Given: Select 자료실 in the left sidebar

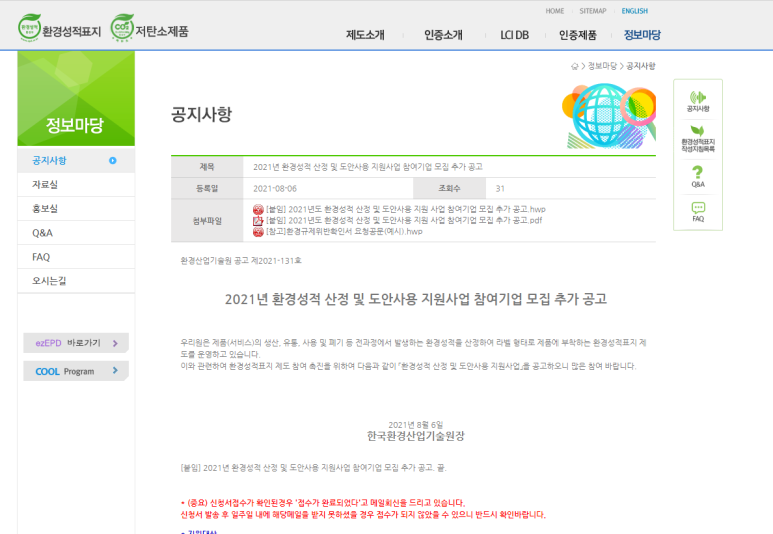Looking at the screenshot, I should click(76, 184).
